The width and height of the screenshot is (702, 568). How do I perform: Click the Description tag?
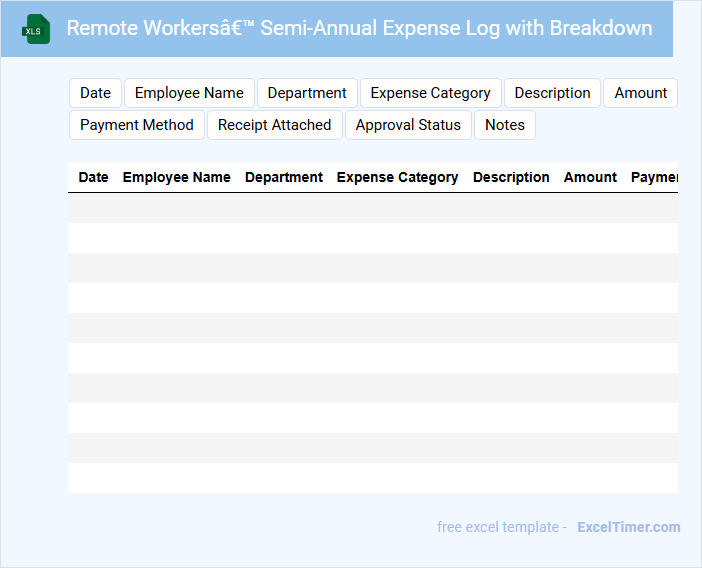click(x=552, y=93)
